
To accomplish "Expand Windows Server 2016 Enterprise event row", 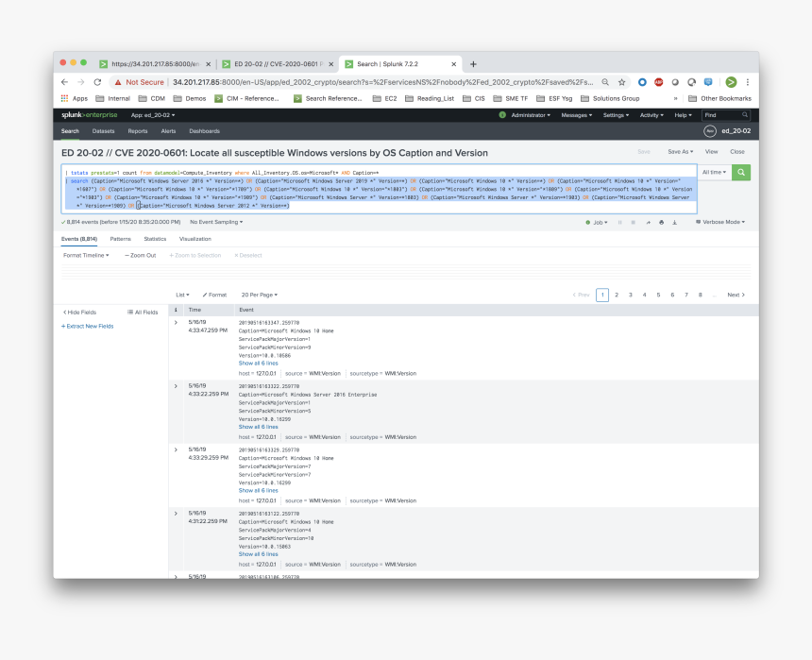I will [176, 386].
